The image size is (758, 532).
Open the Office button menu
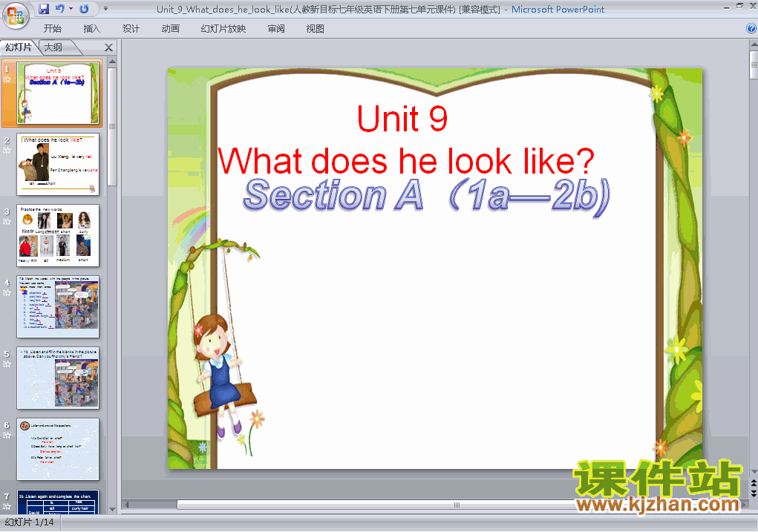pos(16,15)
